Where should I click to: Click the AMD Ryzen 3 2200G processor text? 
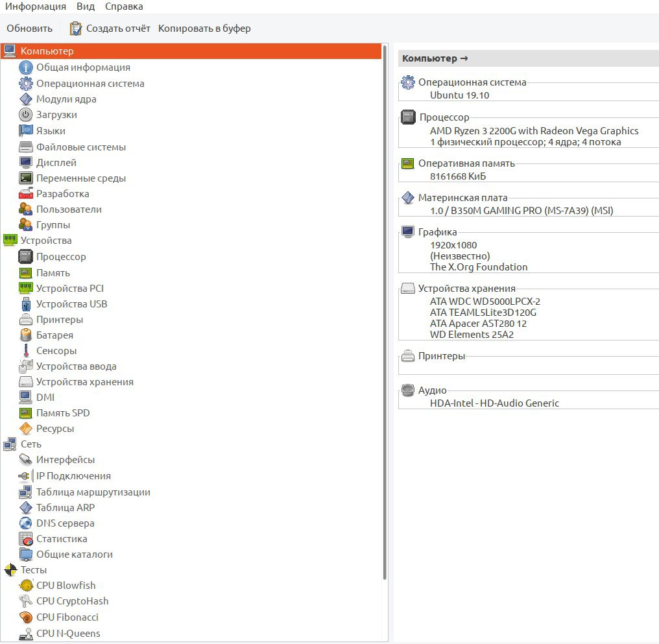534,131
